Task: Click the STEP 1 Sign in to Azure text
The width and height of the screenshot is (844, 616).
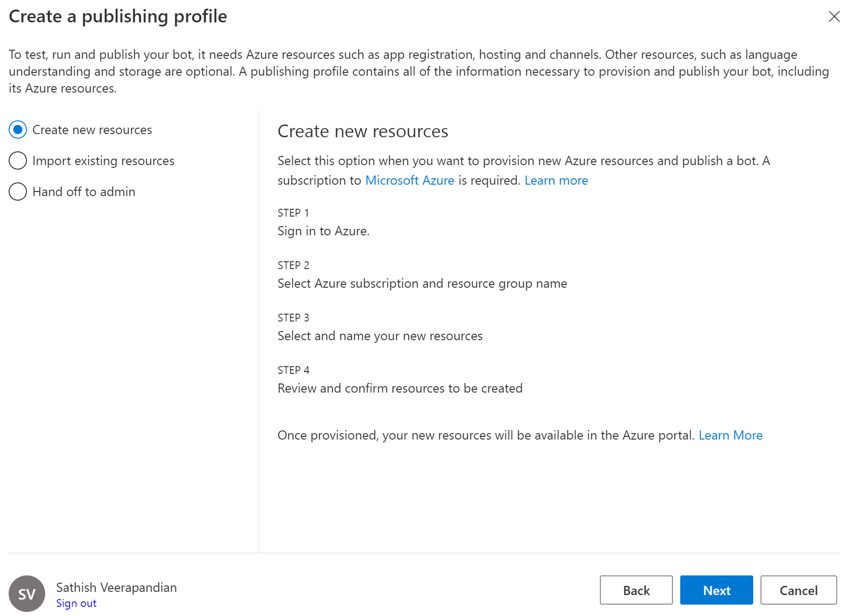Action: click(323, 231)
